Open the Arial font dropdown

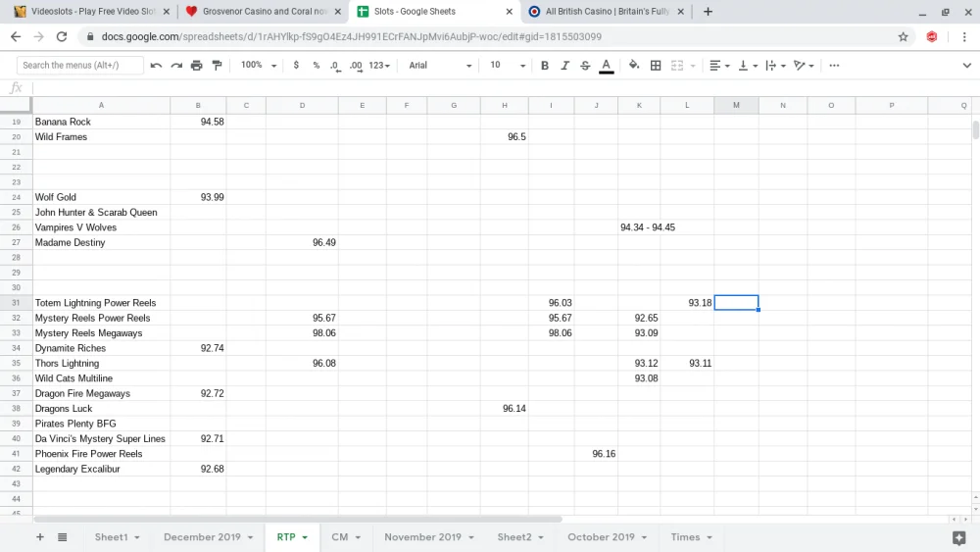click(x=440, y=65)
